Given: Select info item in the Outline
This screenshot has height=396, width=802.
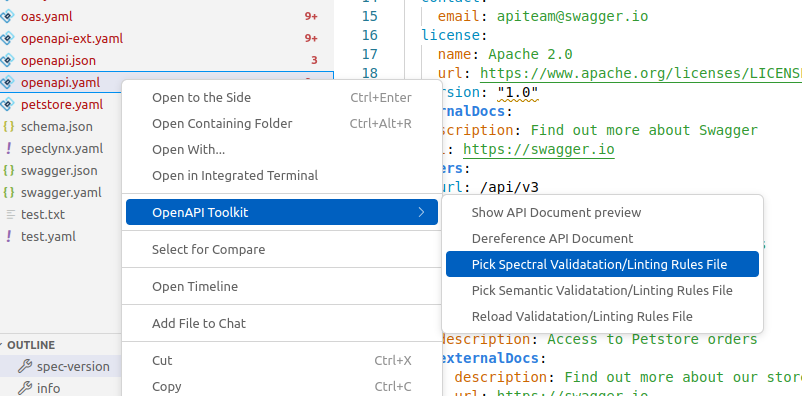Looking at the screenshot, I should click(x=48, y=389).
